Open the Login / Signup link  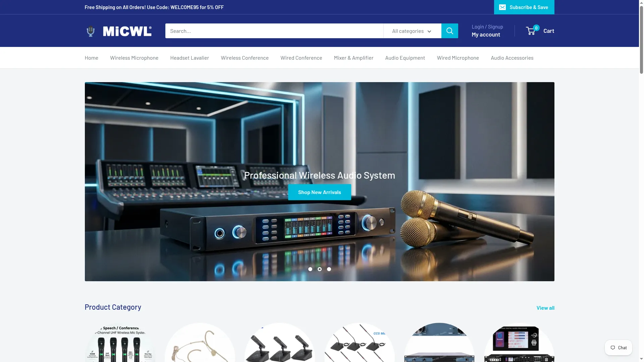pyautogui.click(x=487, y=27)
